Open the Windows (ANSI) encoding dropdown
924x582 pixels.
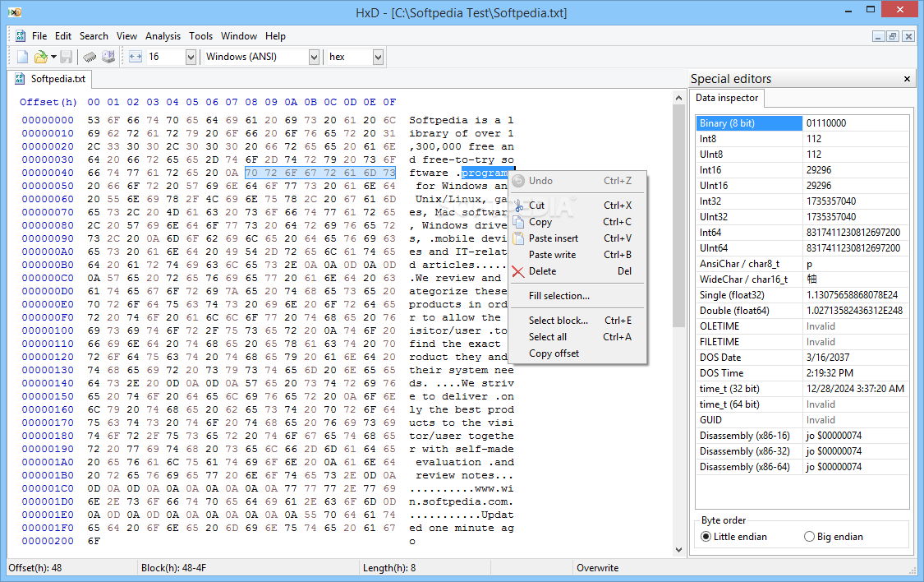[x=312, y=57]
